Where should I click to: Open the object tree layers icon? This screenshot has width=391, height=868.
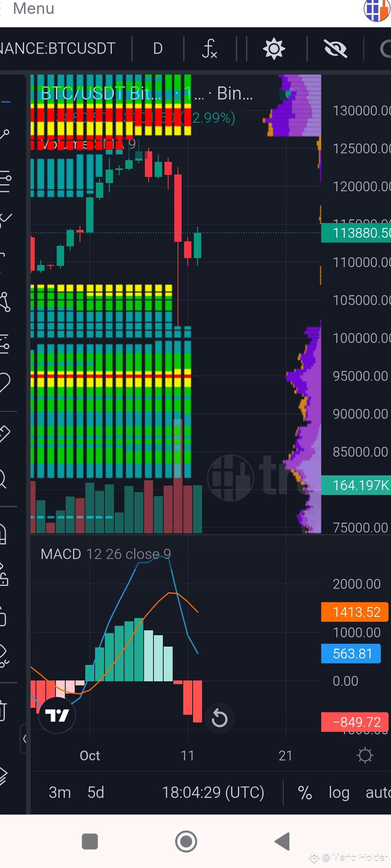click(x=4, y=776)
